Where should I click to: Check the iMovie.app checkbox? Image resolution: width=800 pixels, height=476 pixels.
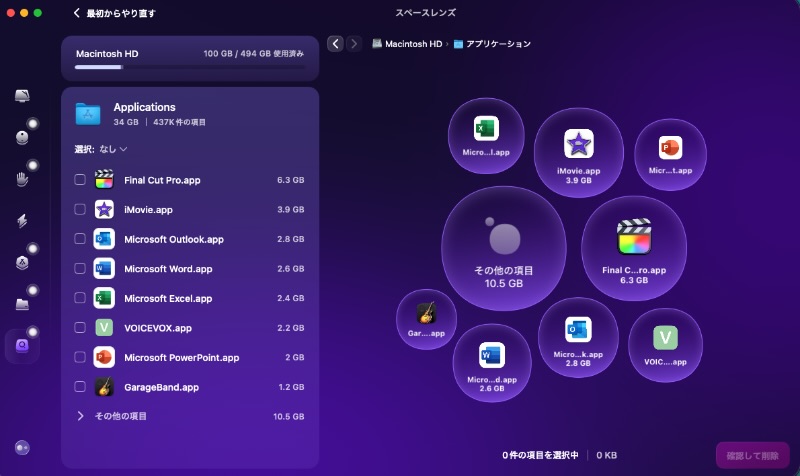80,209
